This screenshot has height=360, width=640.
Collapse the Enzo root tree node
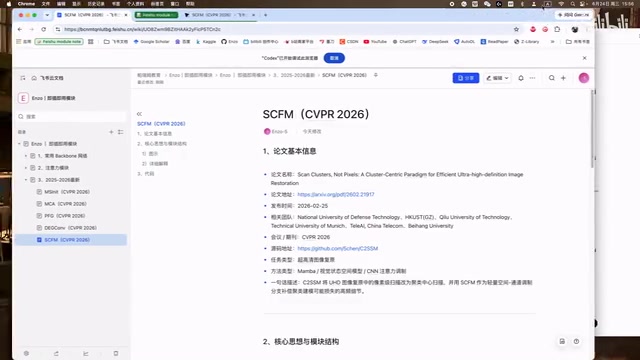tap(19, 144)
